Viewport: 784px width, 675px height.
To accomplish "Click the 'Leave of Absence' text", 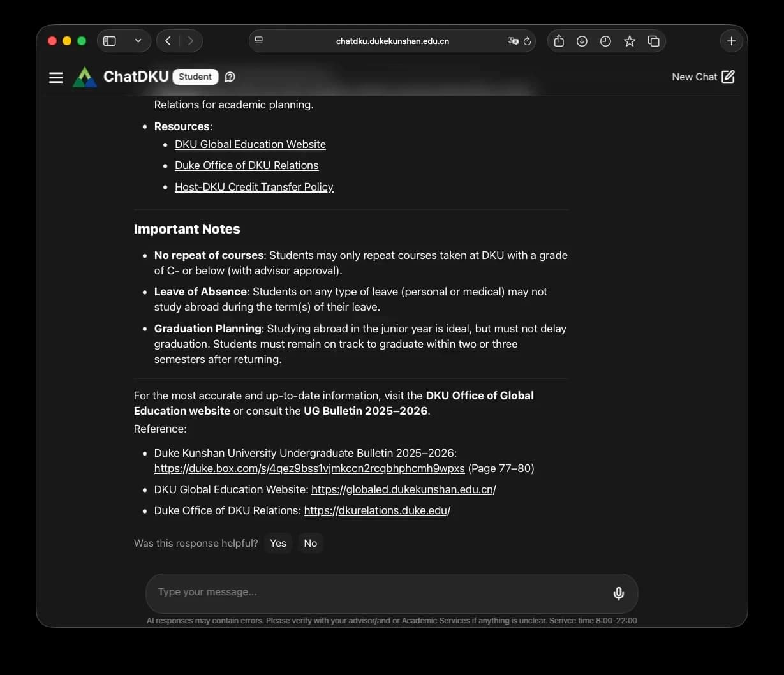I will 200,292.
